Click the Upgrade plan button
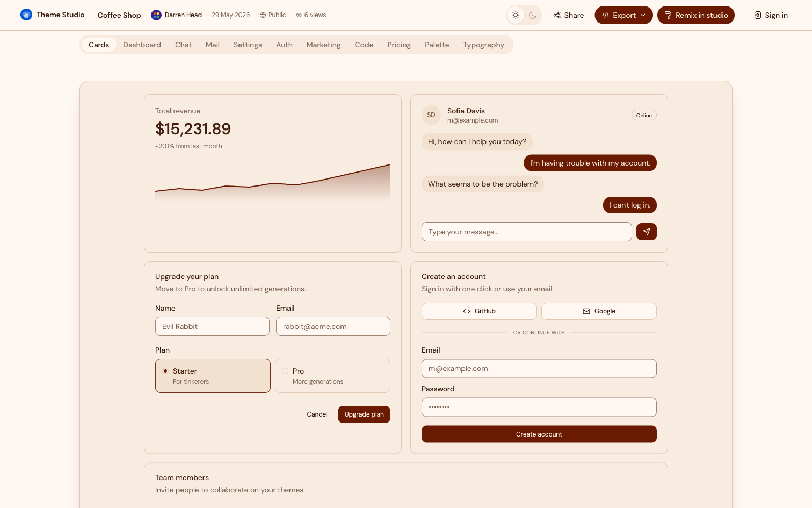Viewport: 812px width, 508px height. point(364,414)
